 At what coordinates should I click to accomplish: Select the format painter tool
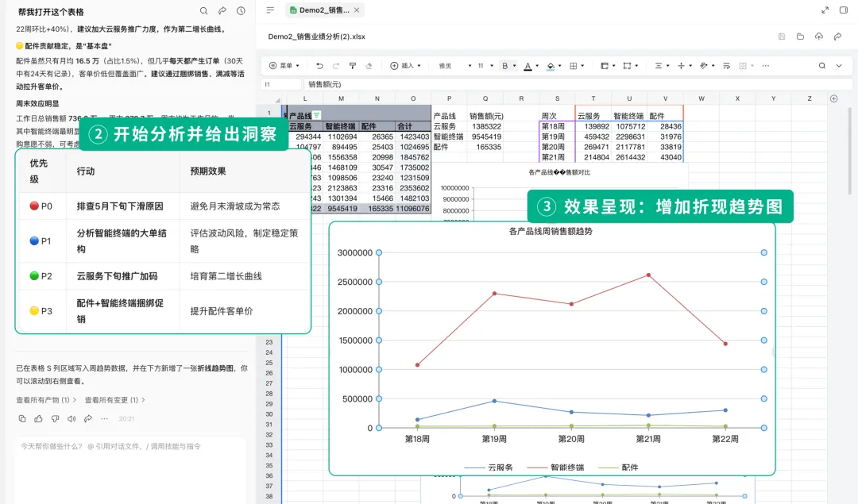pyautogui.click(x=353, y=66)
